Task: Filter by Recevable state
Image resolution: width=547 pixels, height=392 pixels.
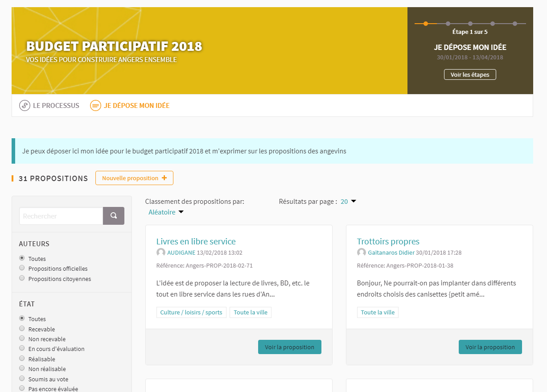Action: [x=22, y=329]
